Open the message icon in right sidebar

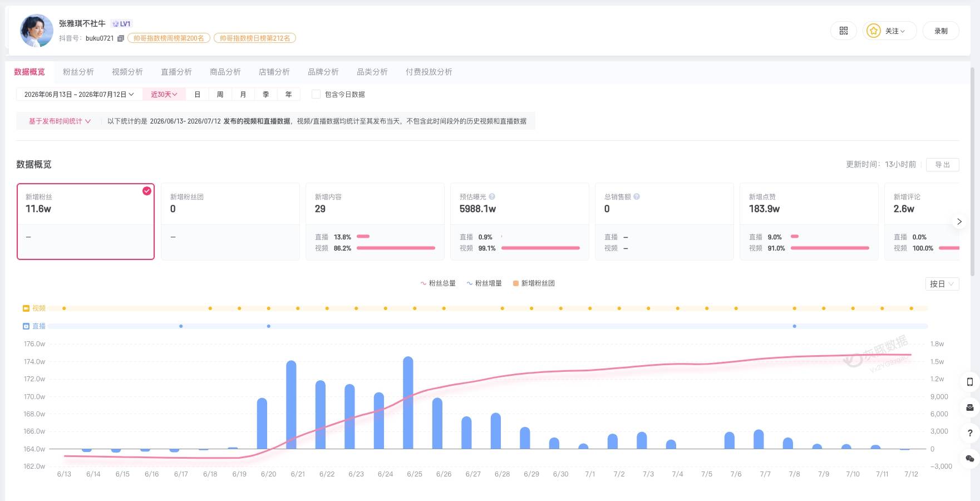point(970,407)
